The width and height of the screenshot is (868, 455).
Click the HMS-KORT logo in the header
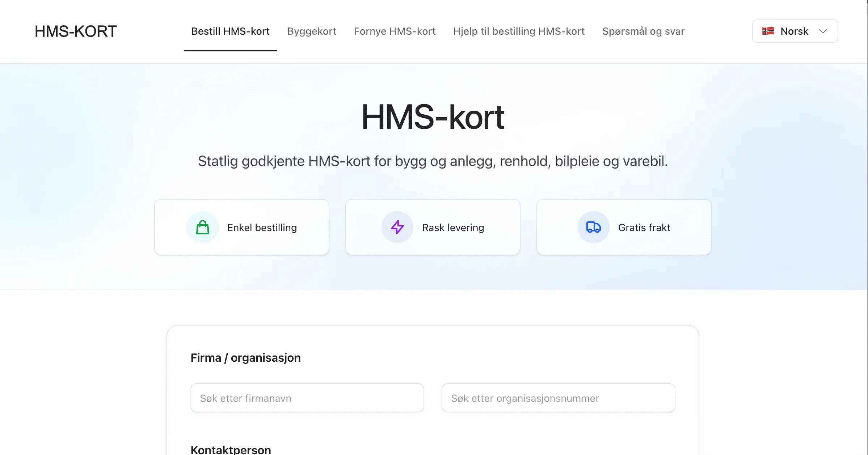coord(76,31)
